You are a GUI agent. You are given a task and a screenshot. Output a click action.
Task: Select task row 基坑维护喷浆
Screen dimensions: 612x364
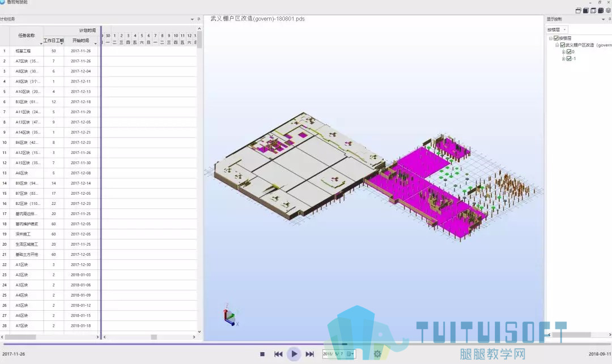coord(50,224)
